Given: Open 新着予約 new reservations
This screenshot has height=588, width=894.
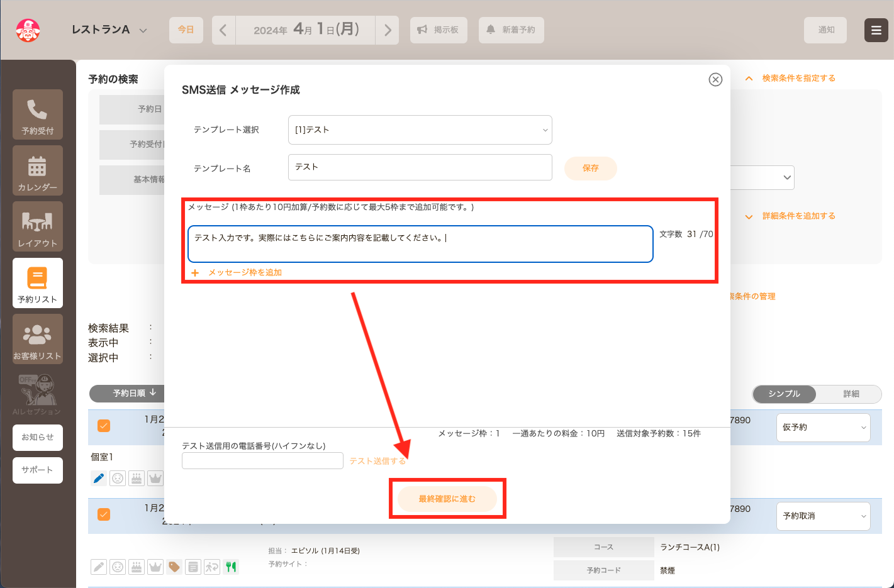Looking at the screenshot, I should coord(511,30).
